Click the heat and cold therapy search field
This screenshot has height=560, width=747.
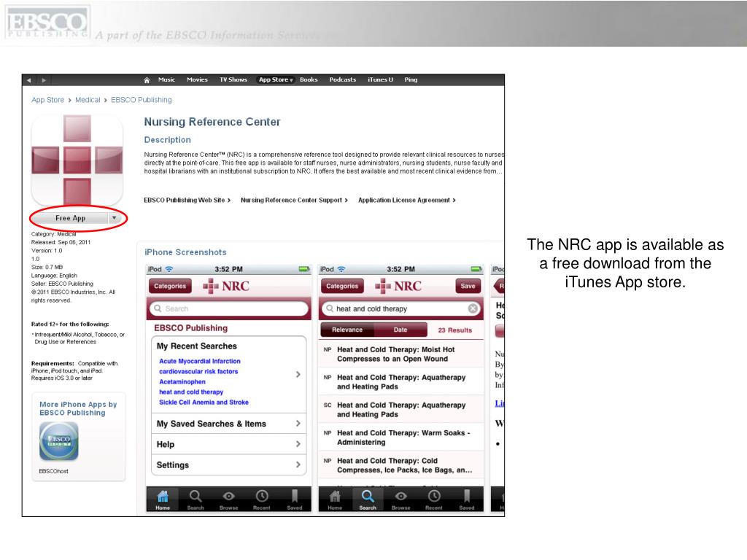pyautogui.click(x=400, y=308)
